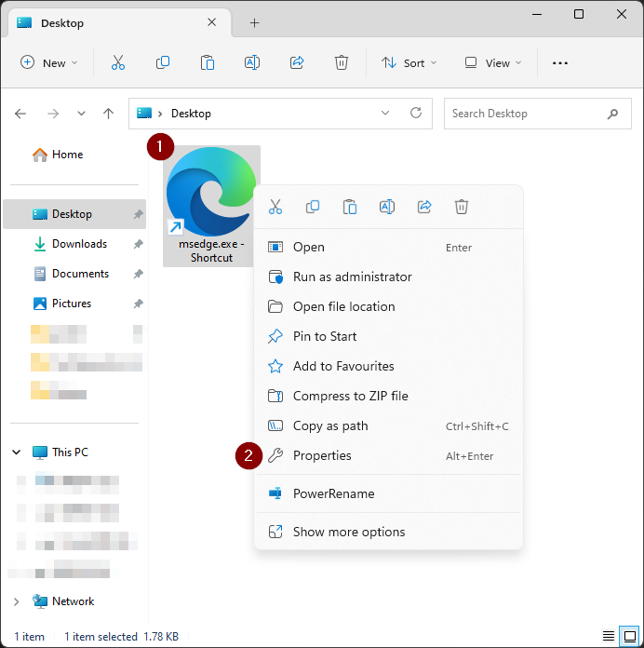The width and height of the screenshot is (644, 648).
Task: Click the Share icon in the context menu
Action: tap(424, 207)
